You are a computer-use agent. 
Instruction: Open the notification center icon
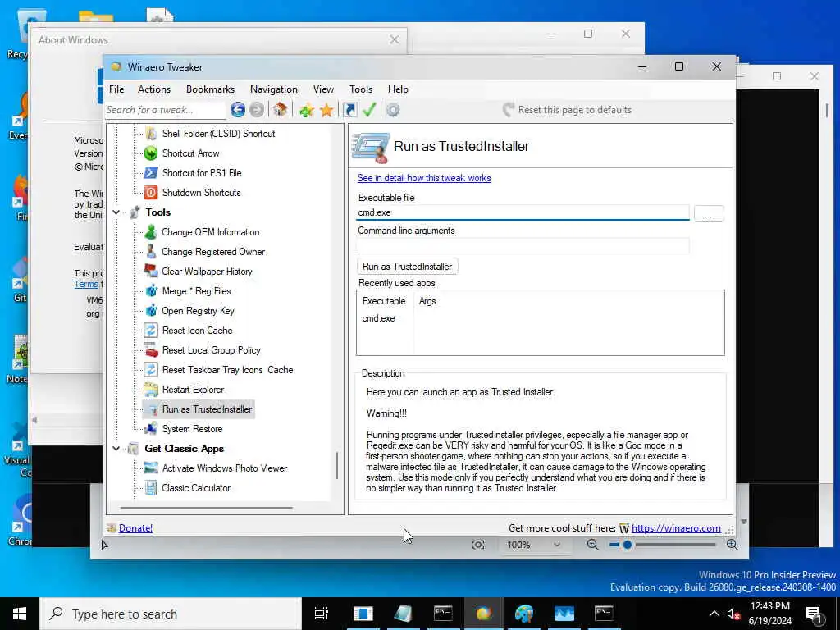814,614
